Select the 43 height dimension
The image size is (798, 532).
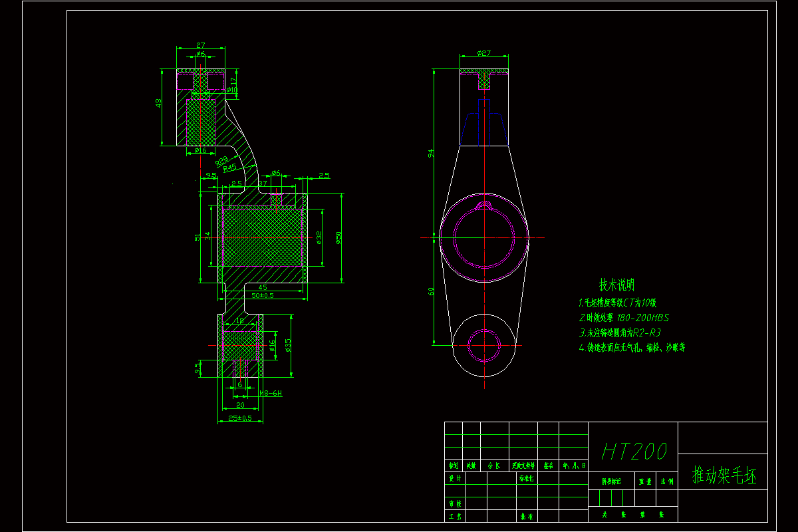point(158,103)
